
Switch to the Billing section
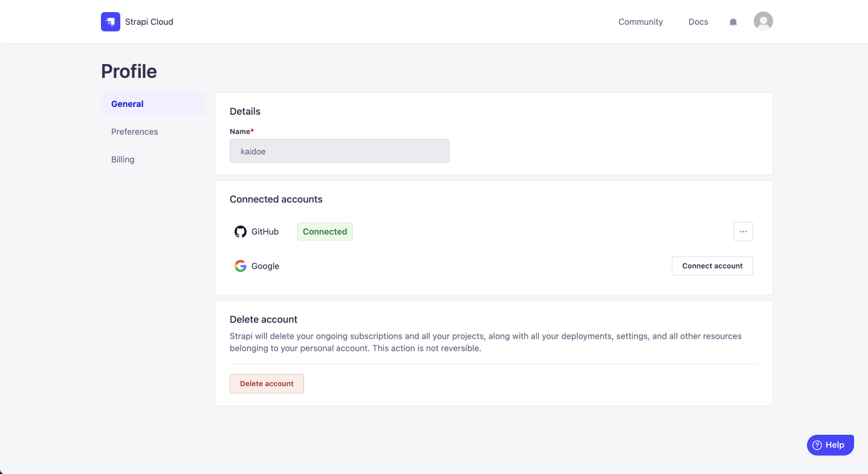123,159
